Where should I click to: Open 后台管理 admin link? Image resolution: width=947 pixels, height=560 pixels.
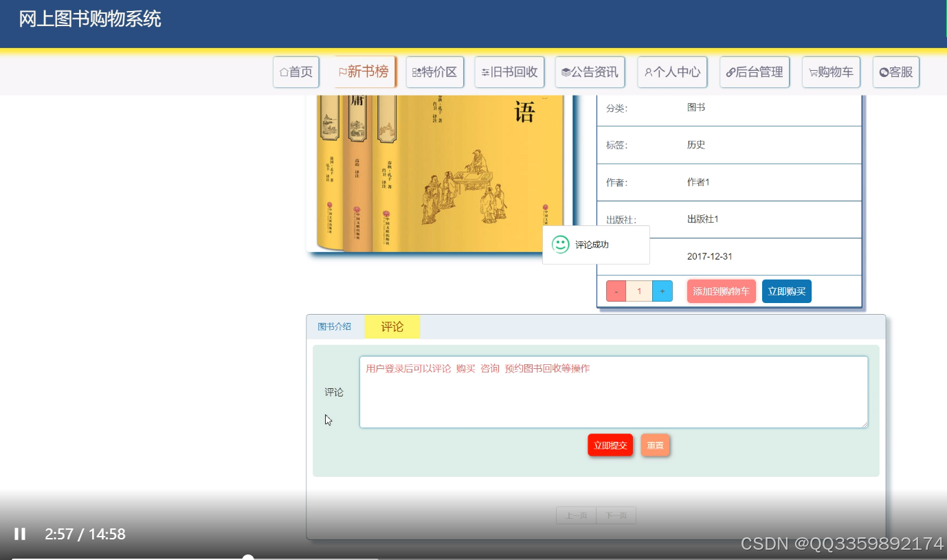[x=755, y=72]
